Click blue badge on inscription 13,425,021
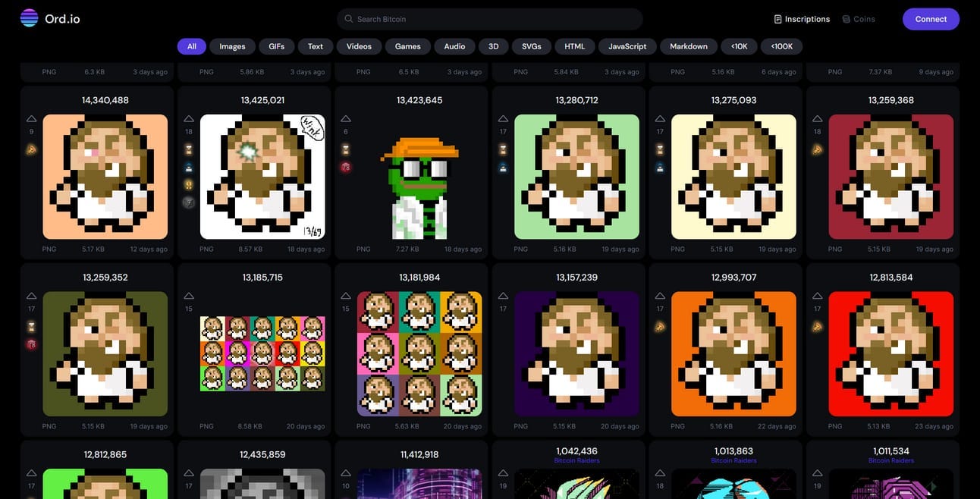This screenshot has width=980, height=499. click(x=189, y=168)
